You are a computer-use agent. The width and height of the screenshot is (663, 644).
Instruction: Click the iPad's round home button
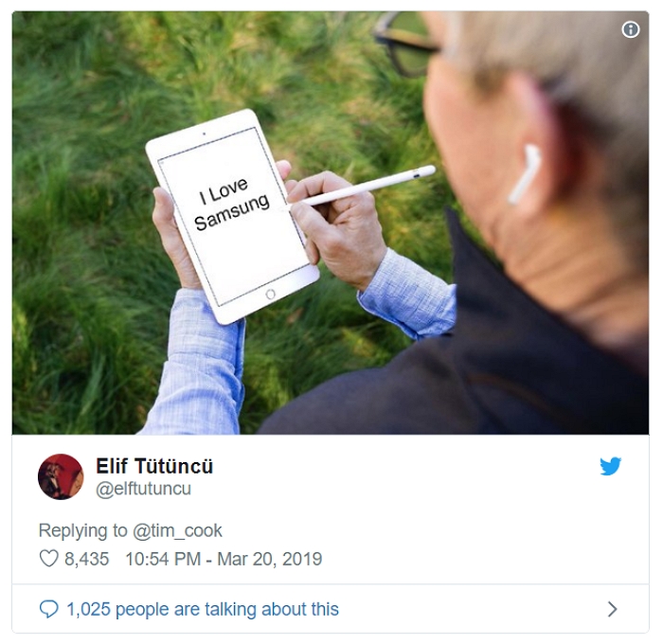pos(270,294)
